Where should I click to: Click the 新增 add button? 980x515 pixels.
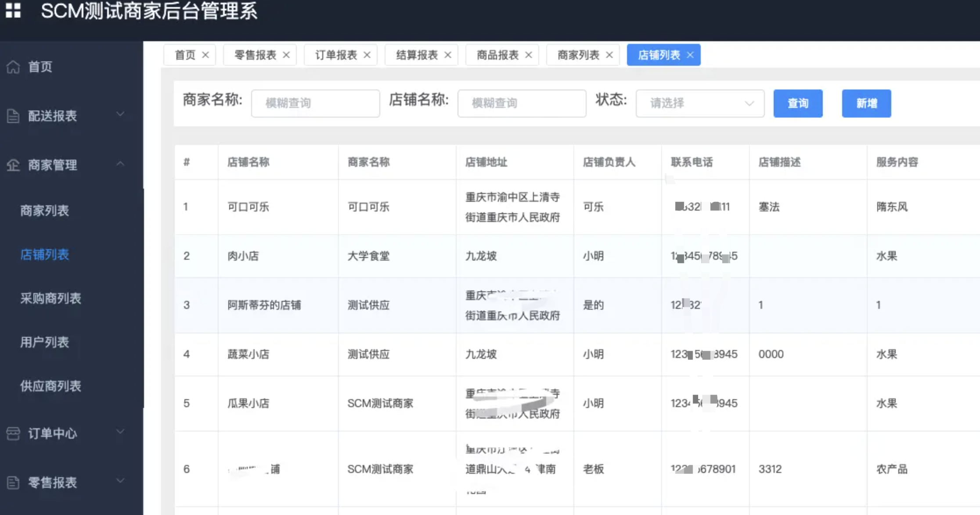click(x=867, y=103)
